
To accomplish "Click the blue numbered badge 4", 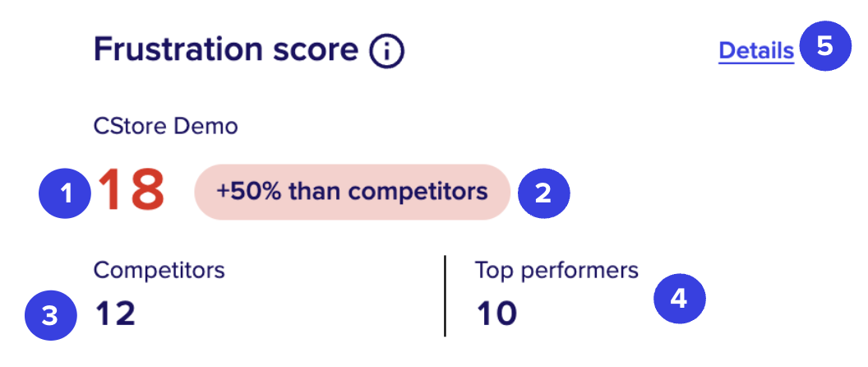I will (679, 299).
